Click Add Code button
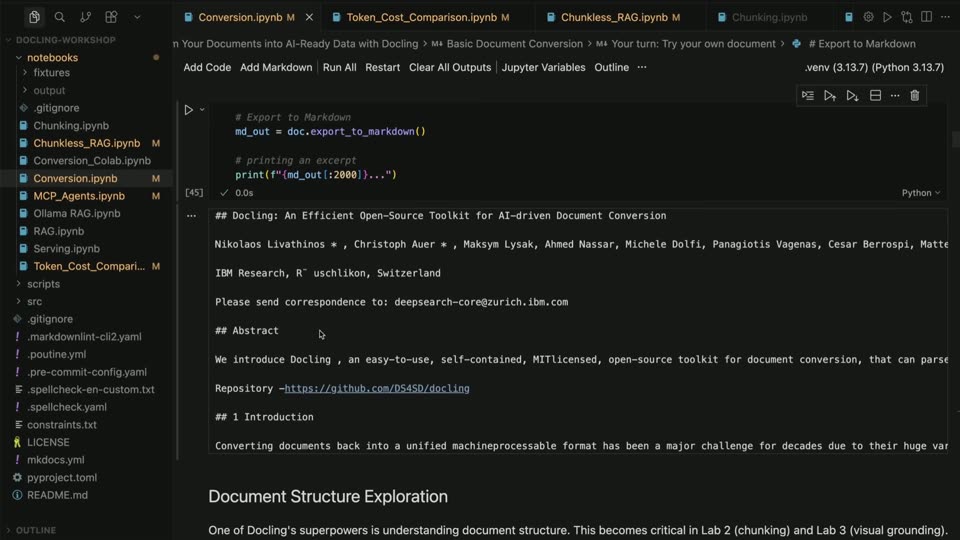 (x=207, y=67)
